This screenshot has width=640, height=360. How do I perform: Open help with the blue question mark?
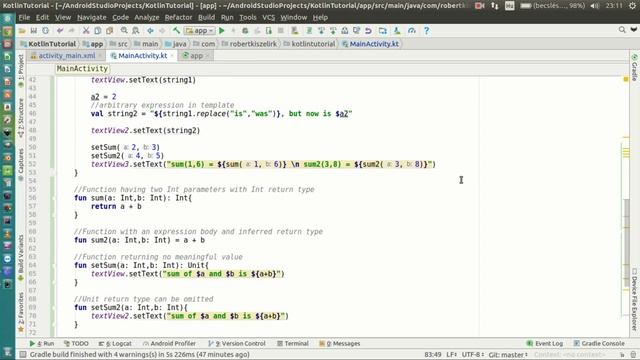426,31
